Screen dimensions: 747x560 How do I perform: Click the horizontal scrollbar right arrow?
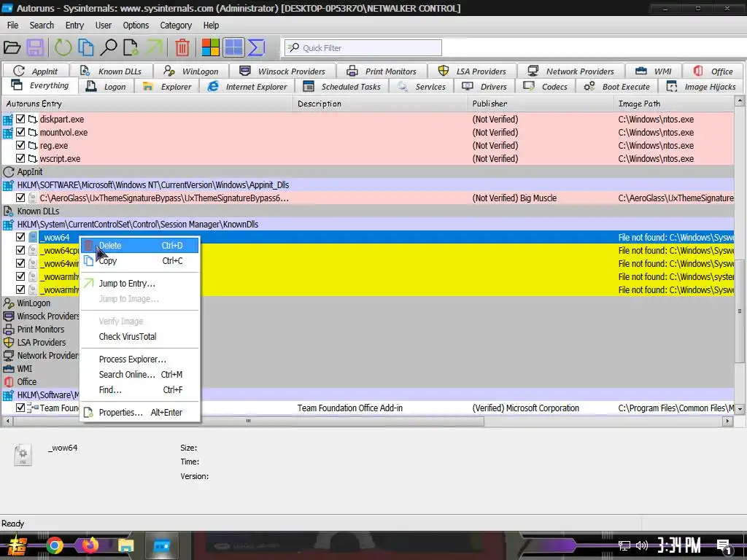pyautogui.click(x=727, y=421)
